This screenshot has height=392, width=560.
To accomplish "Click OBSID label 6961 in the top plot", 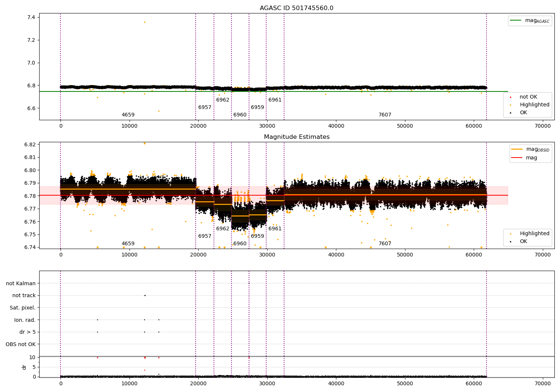I will (x=275, y=100).
